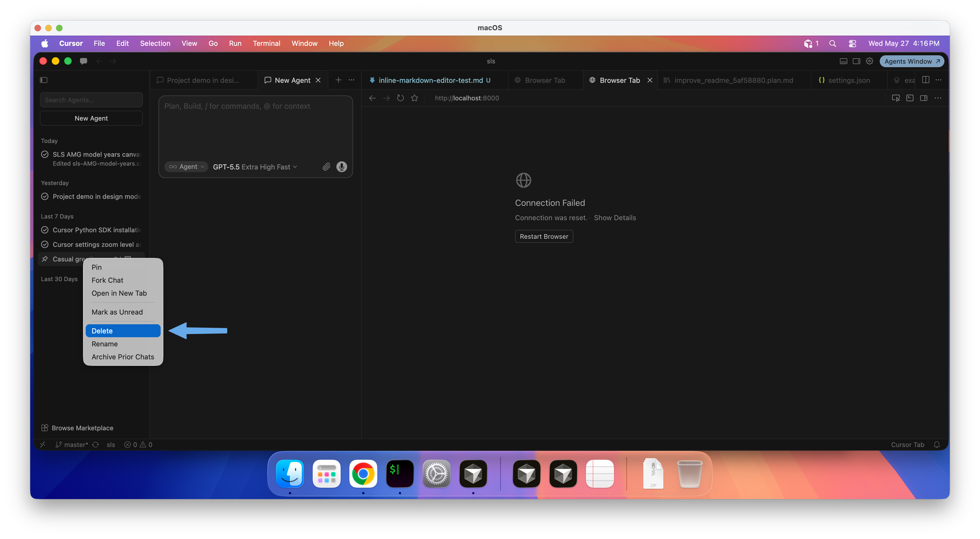Split the editor with split icon
The width and height of the screenshot is (980, 539).
[926, 80]
